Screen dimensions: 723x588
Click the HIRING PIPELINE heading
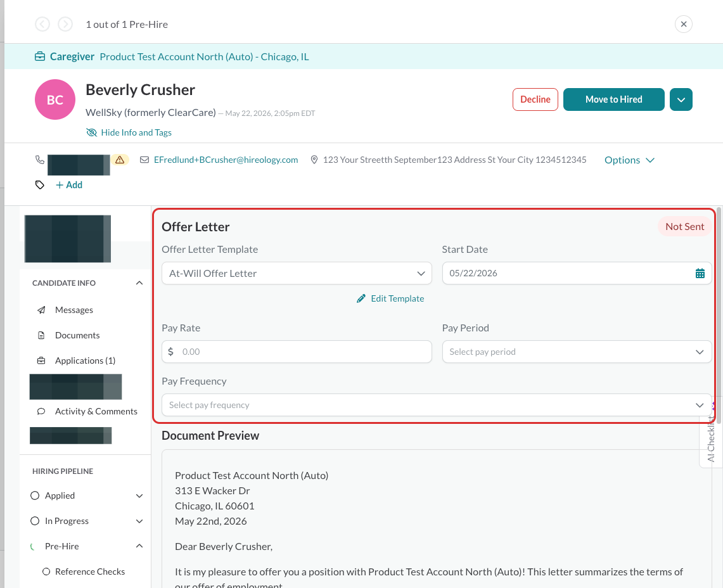(x=63, y=471)
